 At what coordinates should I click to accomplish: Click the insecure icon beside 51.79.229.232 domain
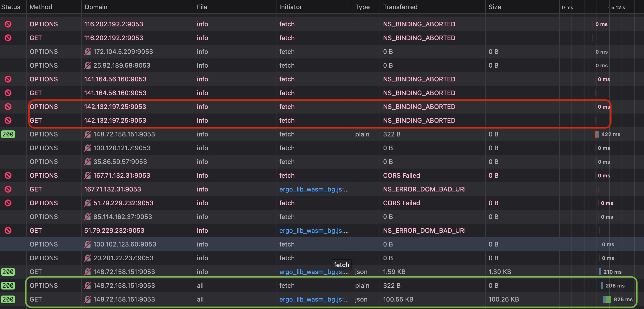pos(88,203)
